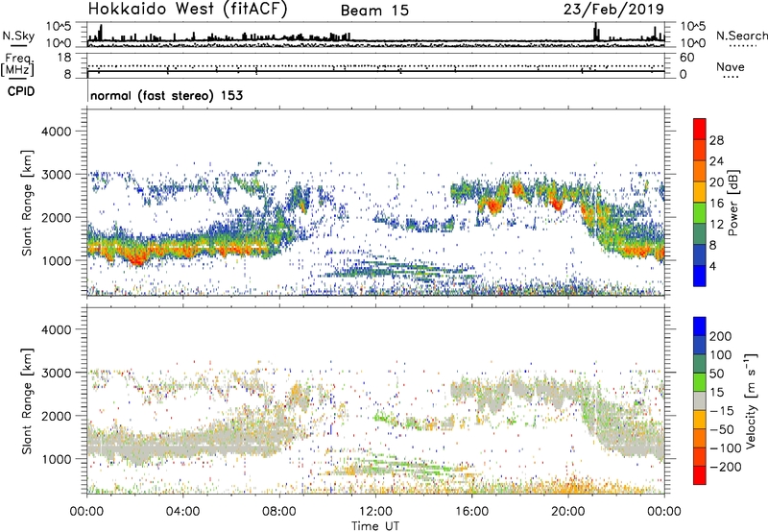The height and width of the screenshot is (532, 768).
Task: Click the '1000' tick in velocity panel
Action: click(x=56, y=459)
